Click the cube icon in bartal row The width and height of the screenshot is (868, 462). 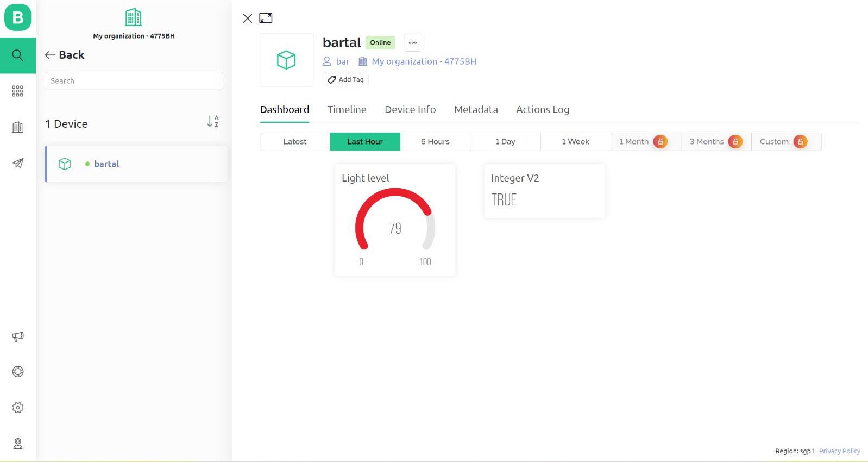click(x=65, y=164)
